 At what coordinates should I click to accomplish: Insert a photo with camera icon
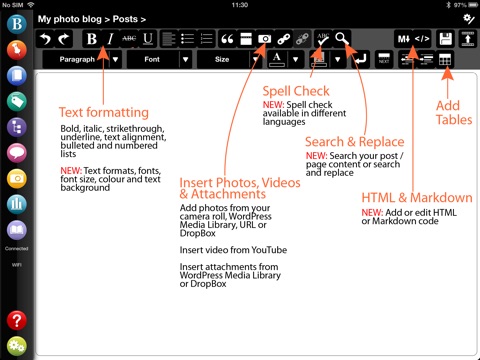tap(265, 39)
